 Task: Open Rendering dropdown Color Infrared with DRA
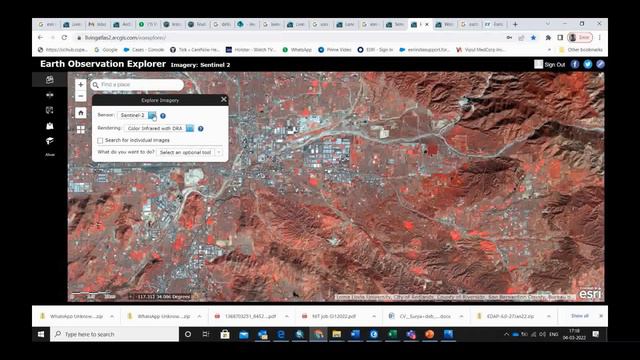click(x=190, y=129)
